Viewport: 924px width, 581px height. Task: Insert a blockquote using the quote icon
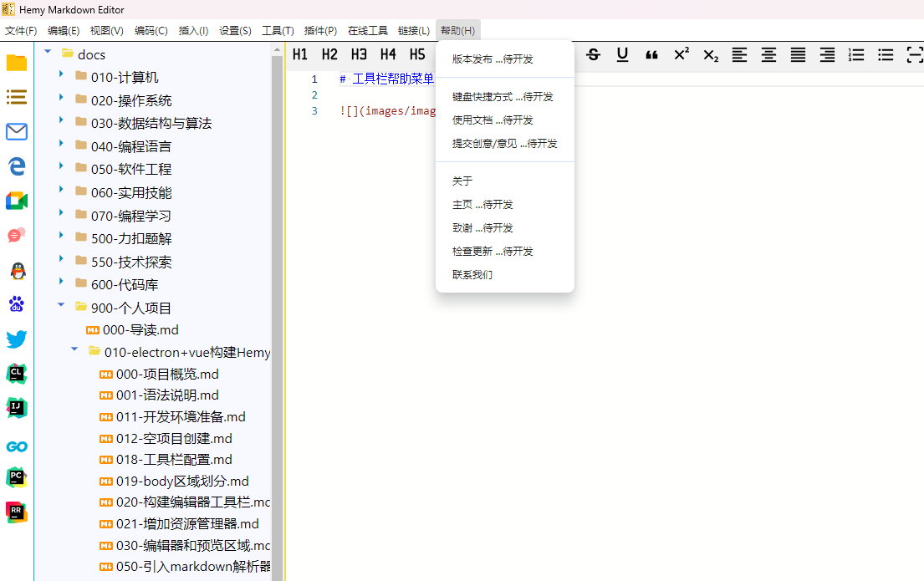651,54
